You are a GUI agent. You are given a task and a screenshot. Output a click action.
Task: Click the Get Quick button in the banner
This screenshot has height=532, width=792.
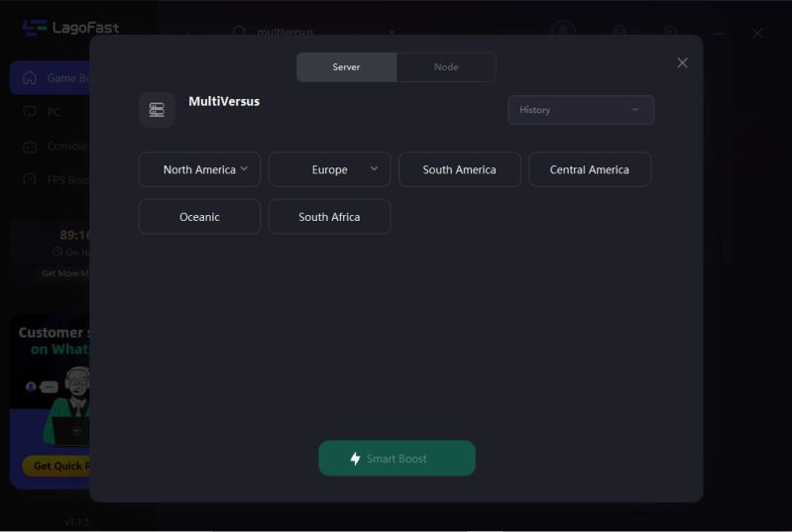click(57, 466)
